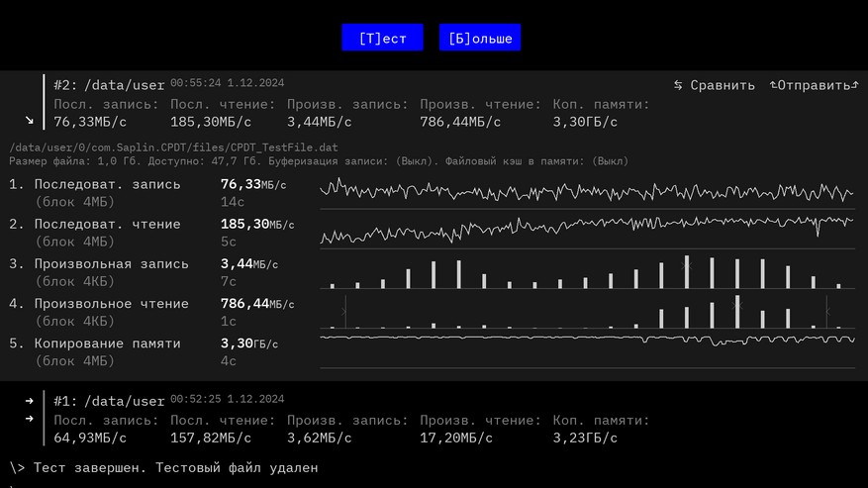Screen dimensions: 868x488
Task: Select the Произвольное чтение test row
Action: (108, 304)
